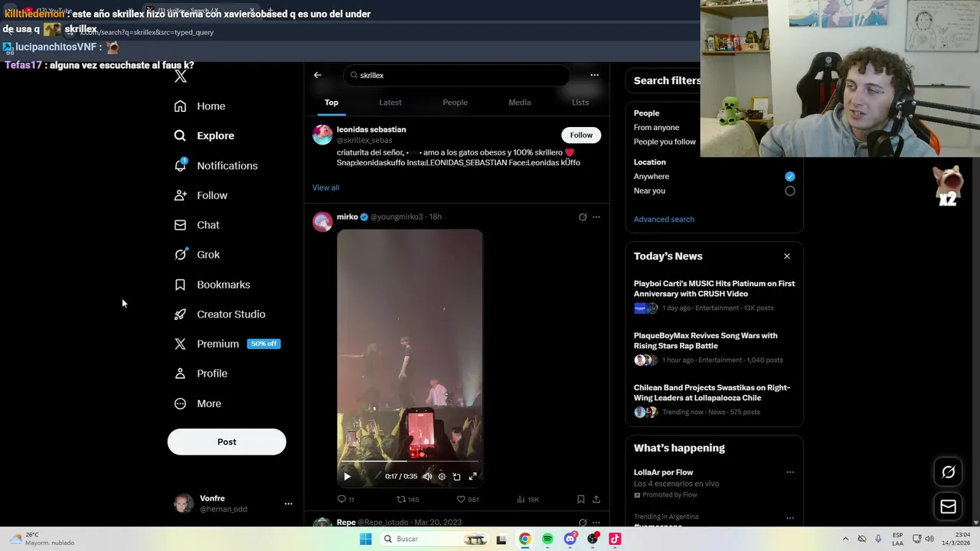Click the Grok icon on mirko's post
Screen dimensions: 980x551
[x=583, y=217]
